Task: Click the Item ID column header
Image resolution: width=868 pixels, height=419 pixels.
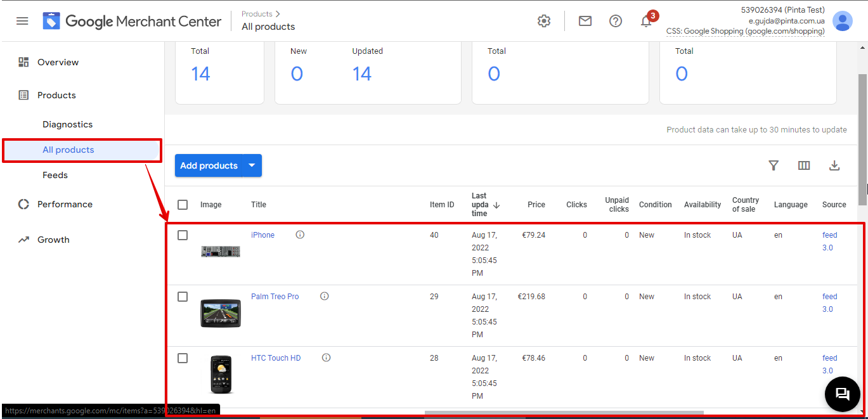Action: click(x=442, y=205)
